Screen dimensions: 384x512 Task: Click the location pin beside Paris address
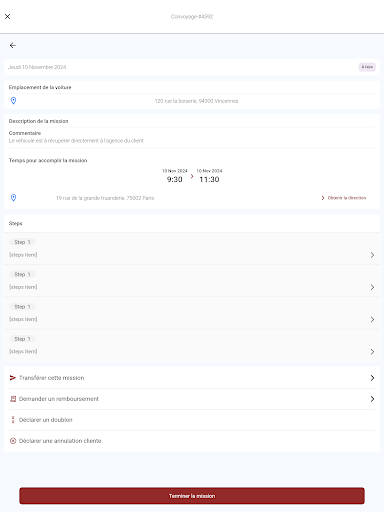click(x=13, y=198)
